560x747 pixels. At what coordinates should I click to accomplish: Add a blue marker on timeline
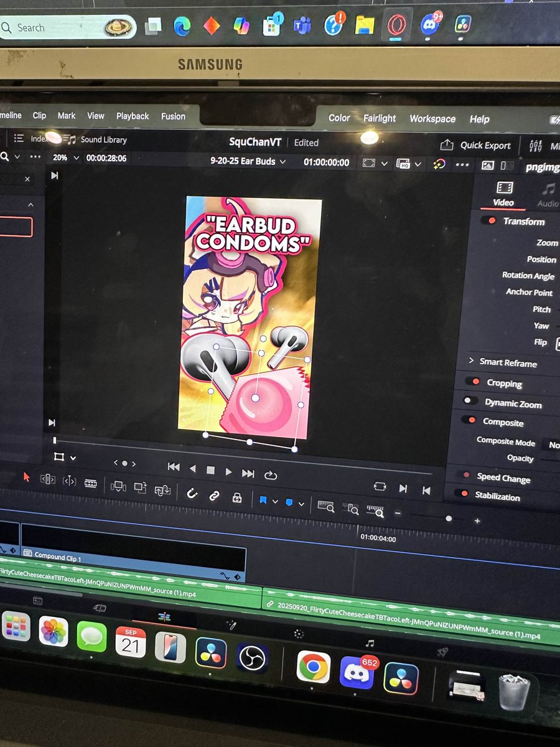pyautogui.click(x=289, y=502)
